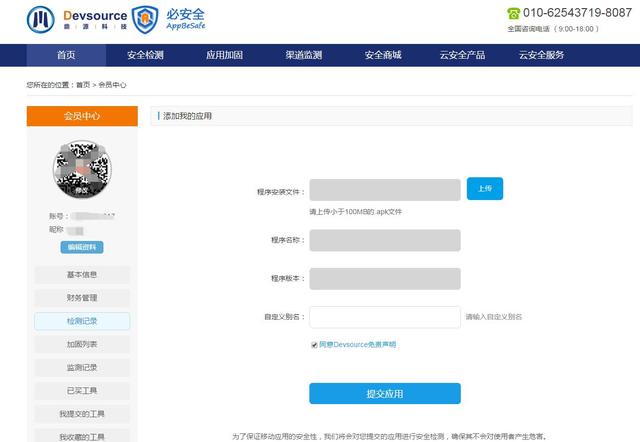
Task: Select 基本信息 in the sidebar
Action: click(x=82, y=274)
